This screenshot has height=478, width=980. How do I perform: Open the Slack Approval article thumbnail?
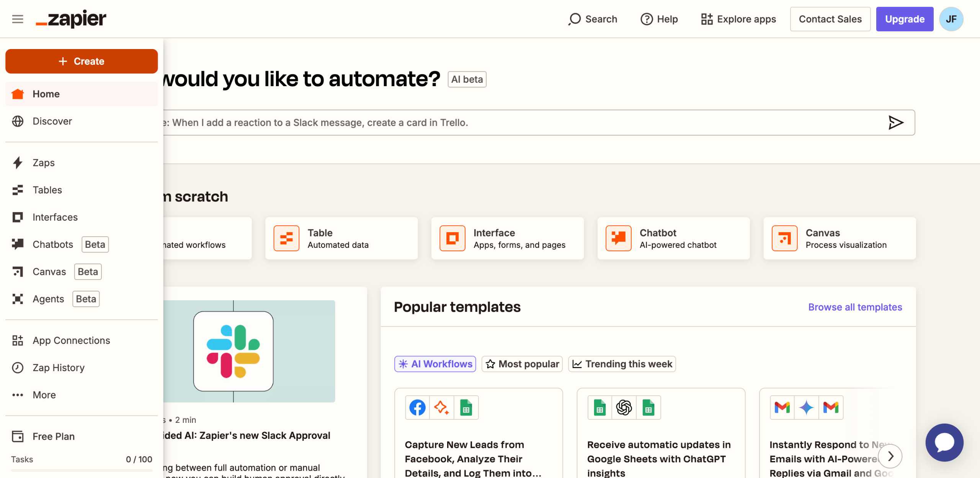click(x=249, y=351)
